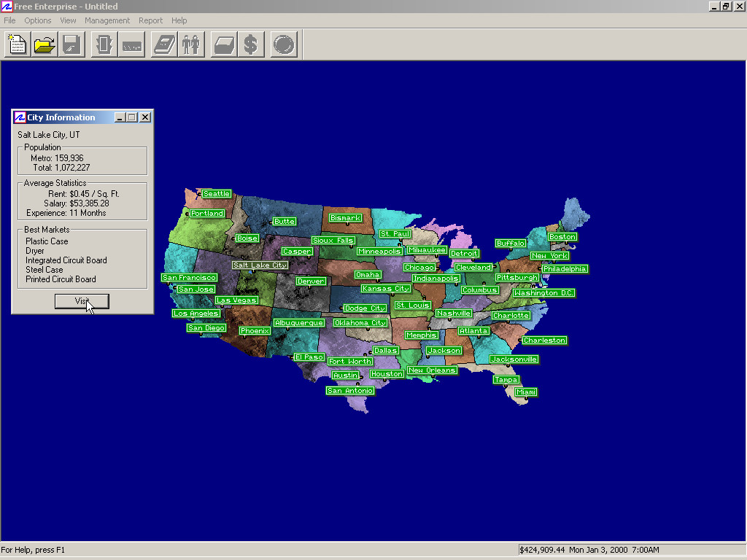Select the San Jose city label
The height and width of the screenshot is (560, 747).
196,289
